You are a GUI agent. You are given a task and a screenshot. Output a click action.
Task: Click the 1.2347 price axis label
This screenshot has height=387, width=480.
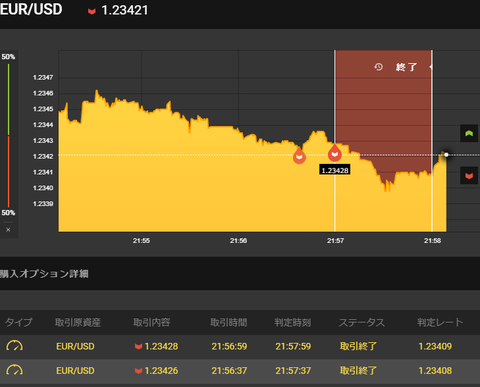(x=43, y=77)
